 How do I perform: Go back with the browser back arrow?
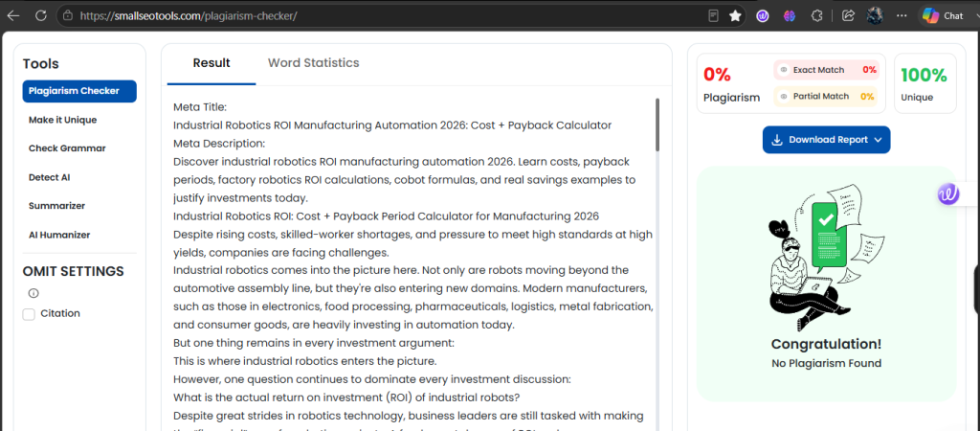pos(13,15)
